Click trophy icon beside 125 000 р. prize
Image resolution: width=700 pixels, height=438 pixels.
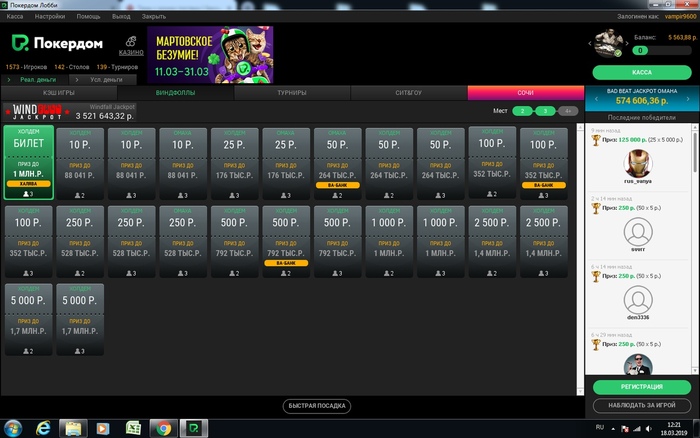(x=596, y=140)
